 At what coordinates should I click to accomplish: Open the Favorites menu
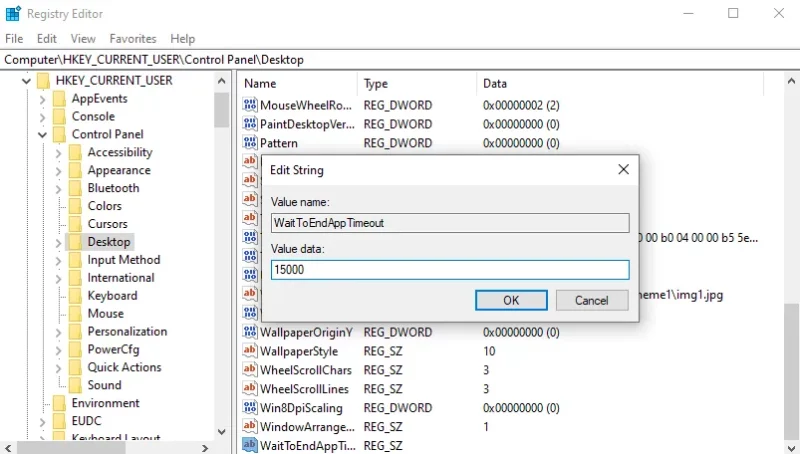pyautogui.click(x=133, y=39)
